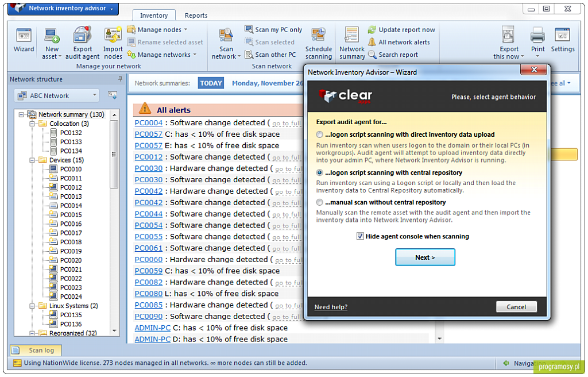Screen dimensions: 588x377
Task: Open New asset dropdown arrow
Action: [x=60, y=57]
